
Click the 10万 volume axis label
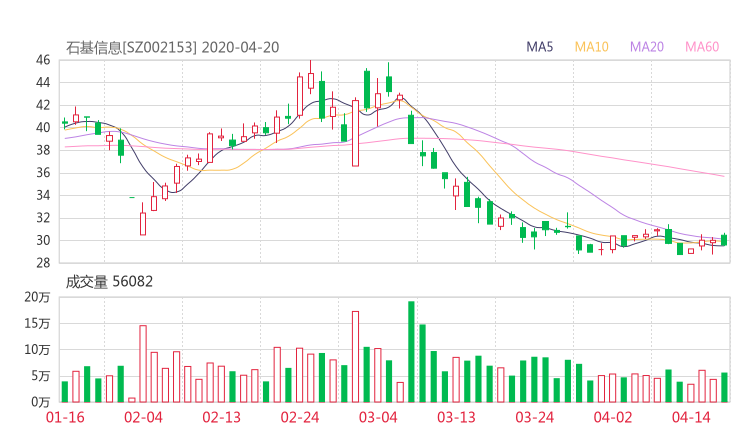tap(37, 350)
